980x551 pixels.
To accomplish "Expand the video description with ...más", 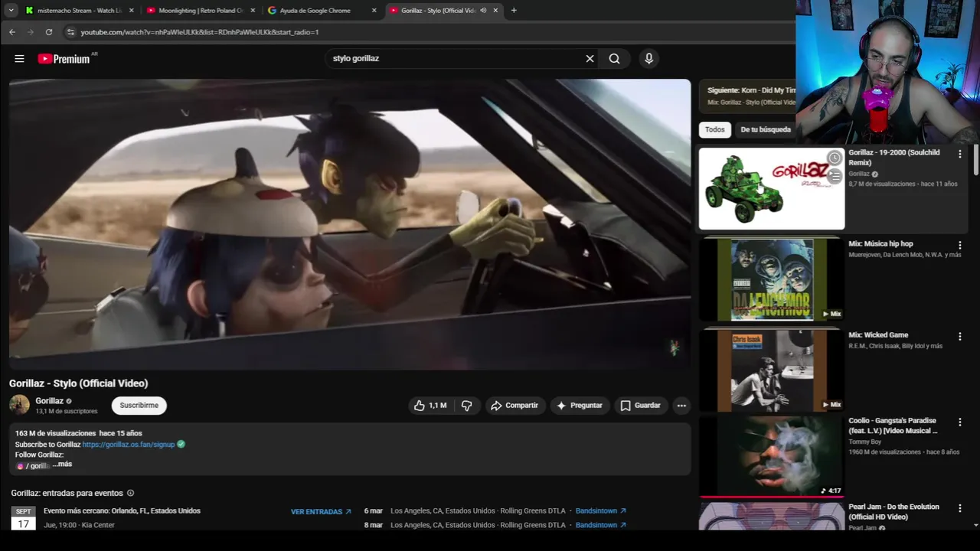I will (x=62, y=465).
